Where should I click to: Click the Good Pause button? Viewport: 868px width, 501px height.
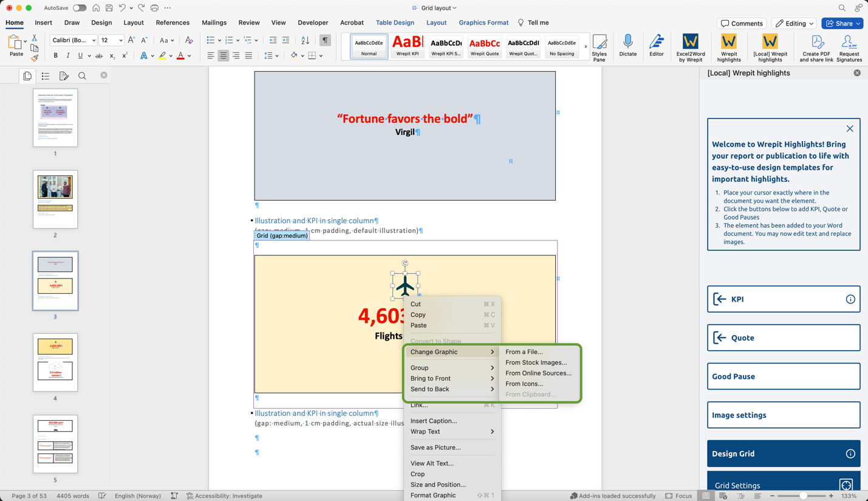[784, 376]
